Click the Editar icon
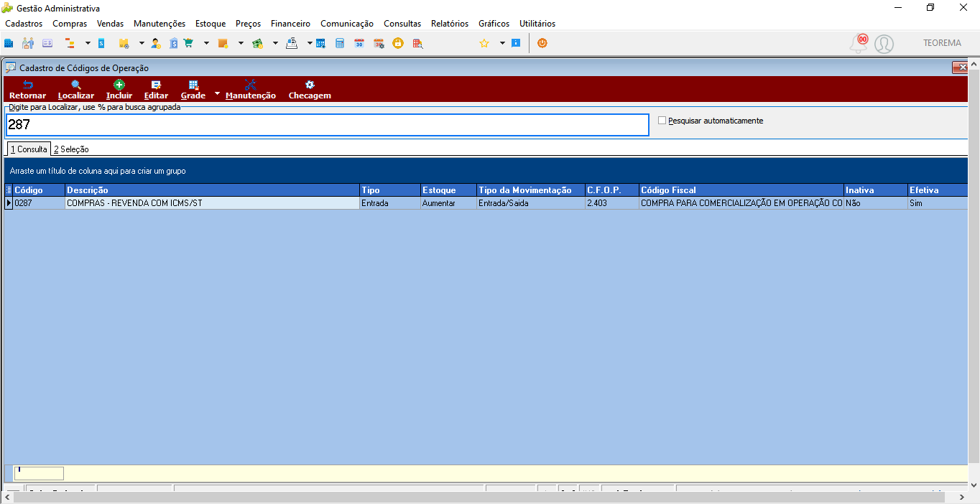The height and width of the screenshot is (504, 980). tap(156, 84)
